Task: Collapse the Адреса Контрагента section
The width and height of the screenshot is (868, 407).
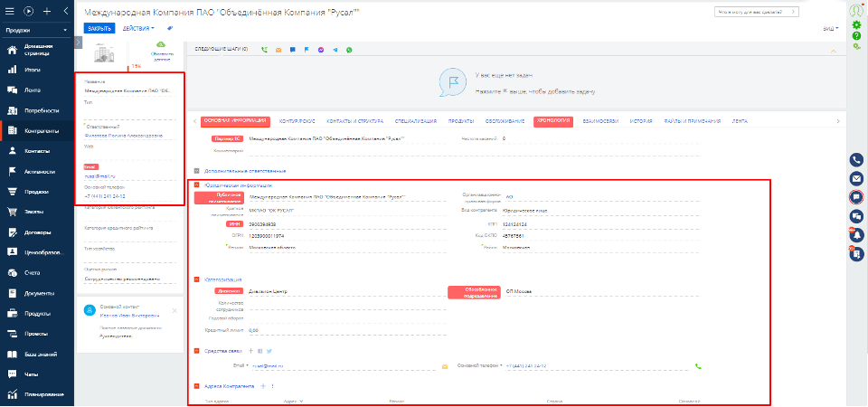Action: tap(196, 386)
